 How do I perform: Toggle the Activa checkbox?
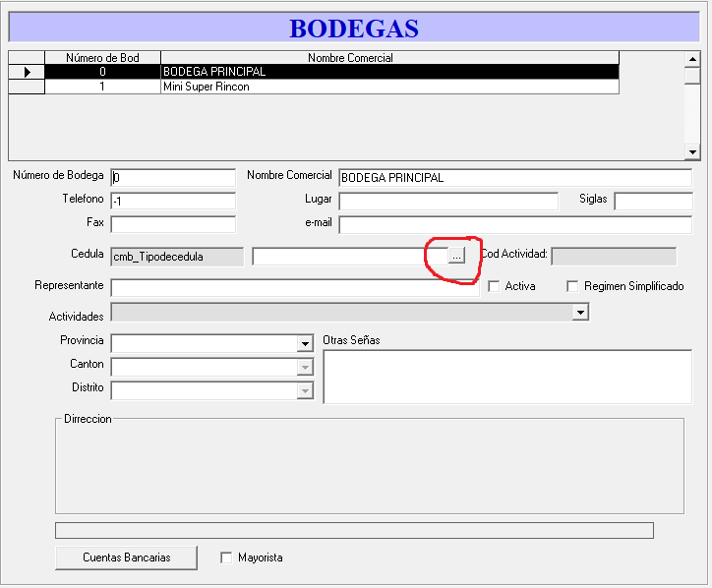pyautogui.click(x=494, y=287)
